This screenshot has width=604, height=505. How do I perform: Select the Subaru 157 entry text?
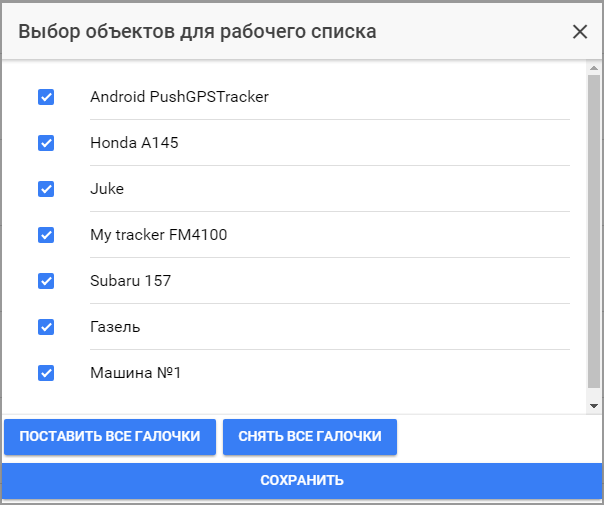[130, 281]
